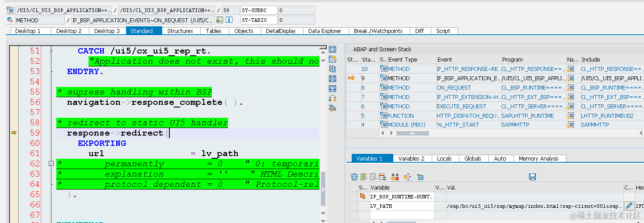Open the Break./Watchpoints tab
Screen dimensions: 644x223
(x=378, y=31)
